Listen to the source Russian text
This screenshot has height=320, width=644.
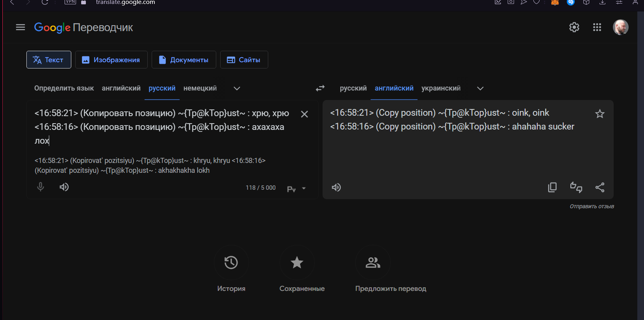[64, 187]
